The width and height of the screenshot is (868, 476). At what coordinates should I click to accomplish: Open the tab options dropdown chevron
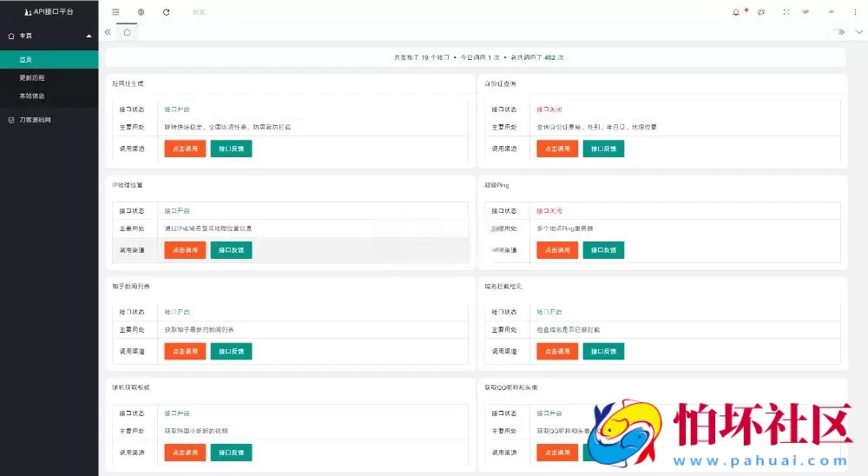(859, 32)
